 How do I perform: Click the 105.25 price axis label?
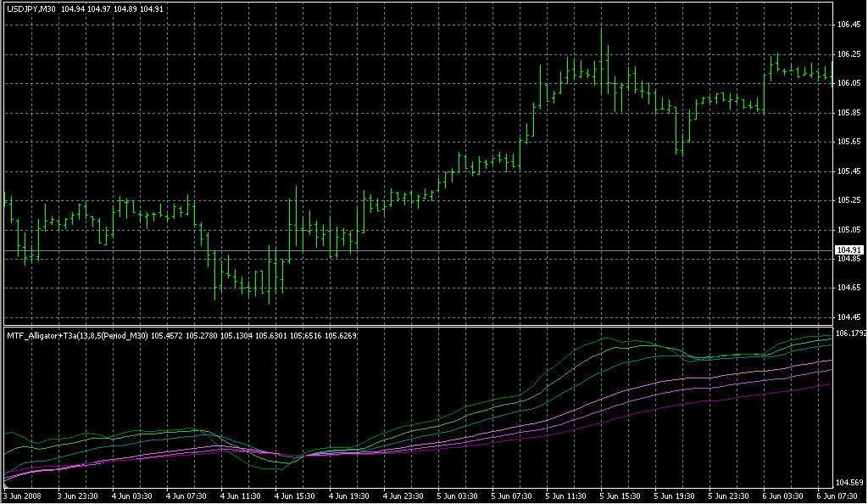click(x=849, y=200)
